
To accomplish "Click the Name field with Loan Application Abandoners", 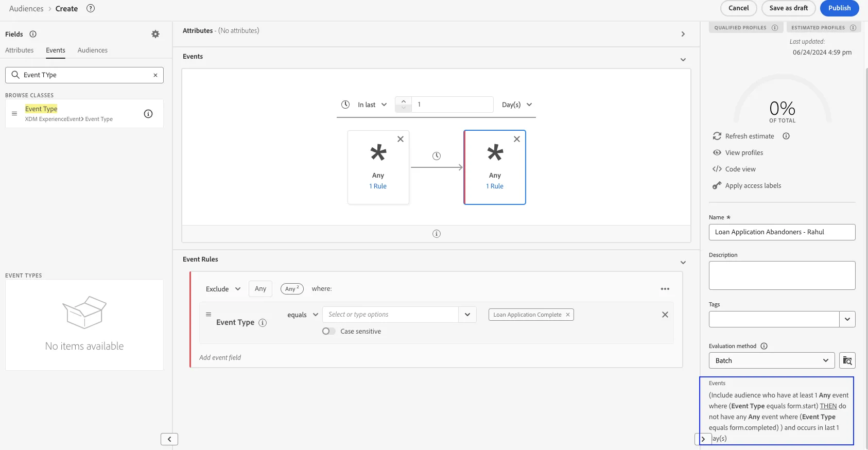I will pos(782,232).
